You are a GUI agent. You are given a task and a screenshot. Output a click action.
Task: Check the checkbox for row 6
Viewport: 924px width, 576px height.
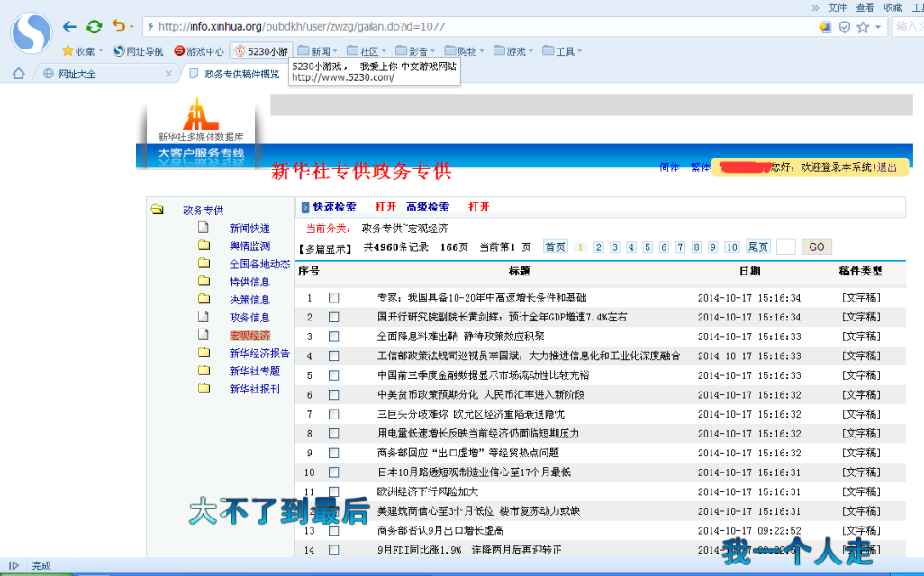pos(333,394)
